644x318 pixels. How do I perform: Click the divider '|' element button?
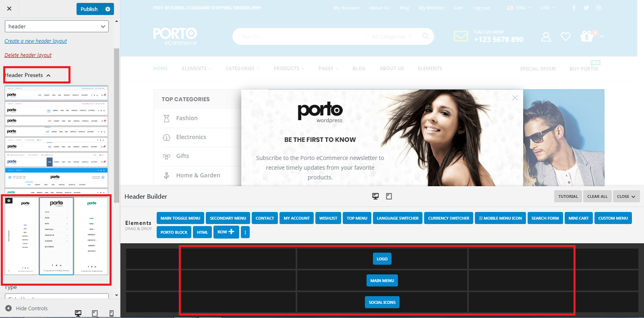pyautogui.click(x=245, y=232)
